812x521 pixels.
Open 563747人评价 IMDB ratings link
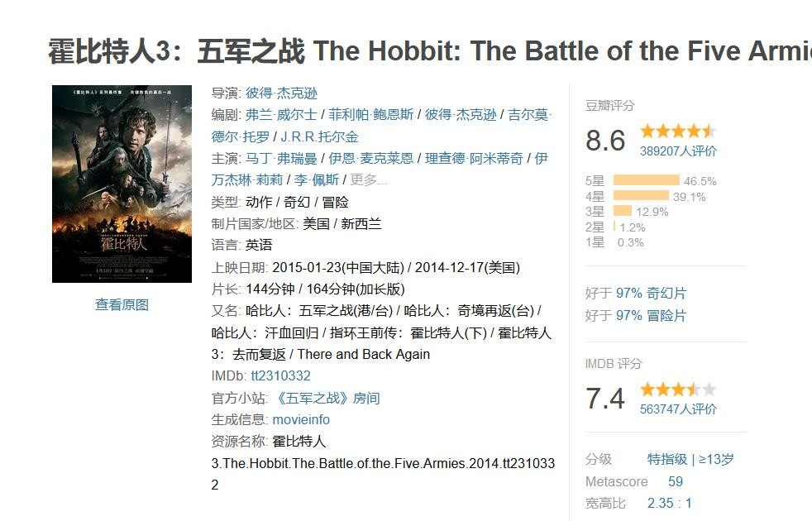coord(678,409)
